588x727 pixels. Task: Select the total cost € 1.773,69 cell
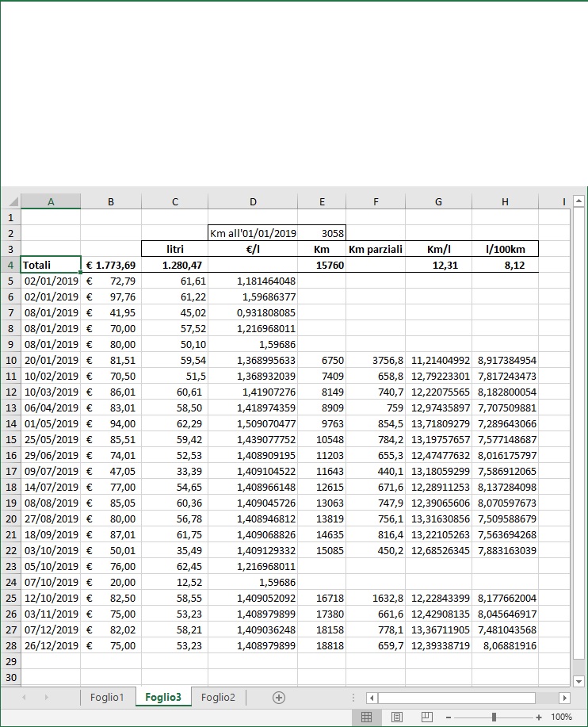click(x=111, y=266)
